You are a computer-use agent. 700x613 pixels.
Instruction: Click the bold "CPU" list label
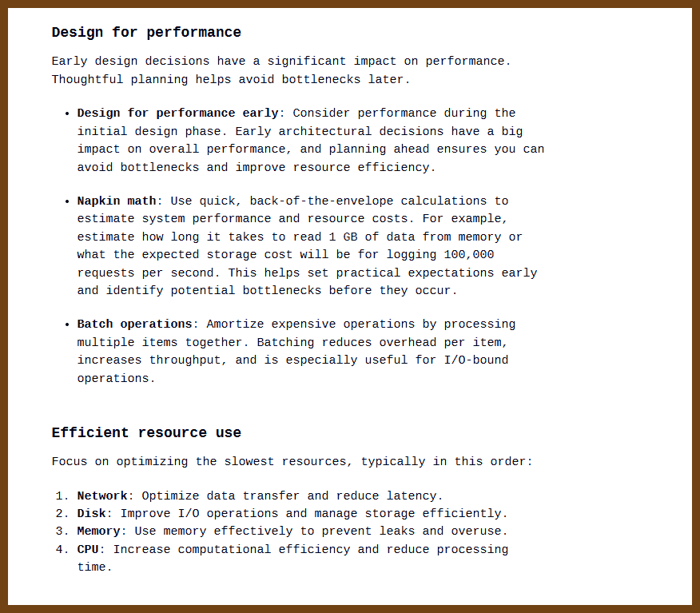pyautogui.click(x=88, y=550)
